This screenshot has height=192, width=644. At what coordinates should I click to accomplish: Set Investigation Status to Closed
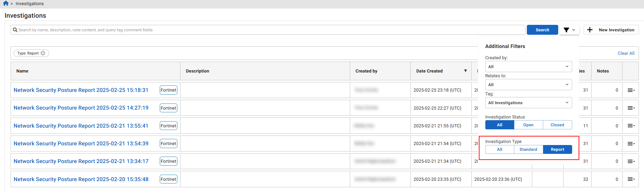557,125
